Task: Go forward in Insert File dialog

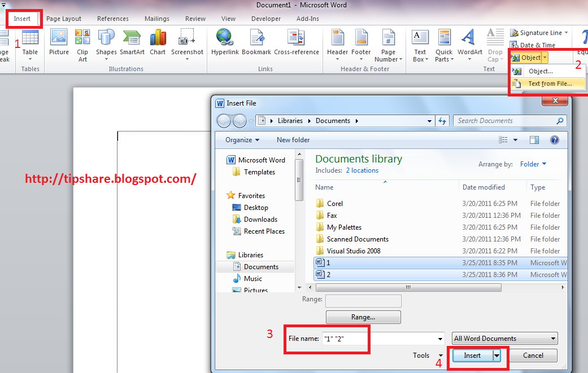Action: tap(239, 121)
